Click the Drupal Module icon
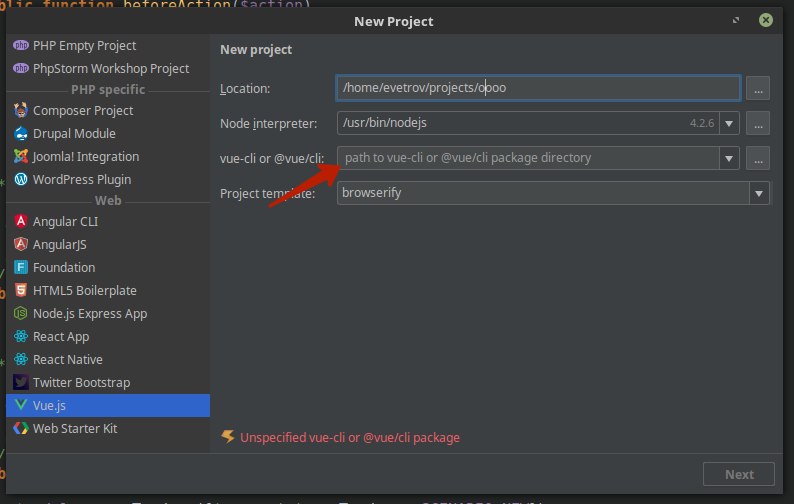Image resolution: width=794 pixels, height=504 pixels. 21,133
